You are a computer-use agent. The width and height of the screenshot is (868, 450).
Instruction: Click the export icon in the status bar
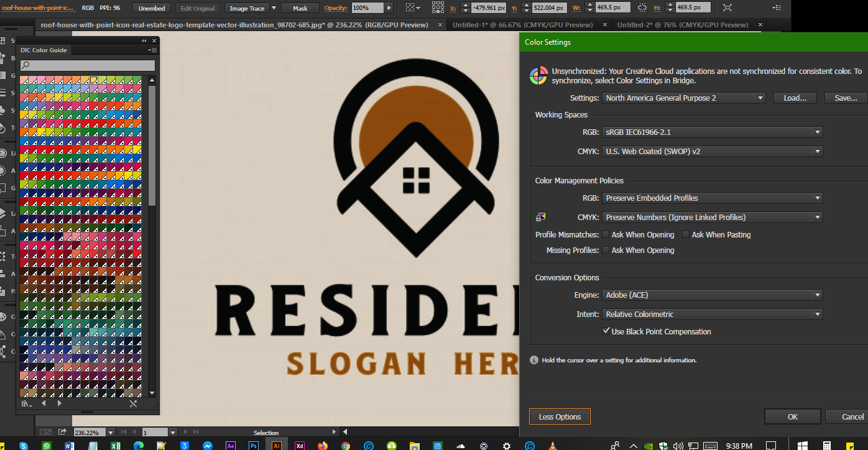click(63, 431)
